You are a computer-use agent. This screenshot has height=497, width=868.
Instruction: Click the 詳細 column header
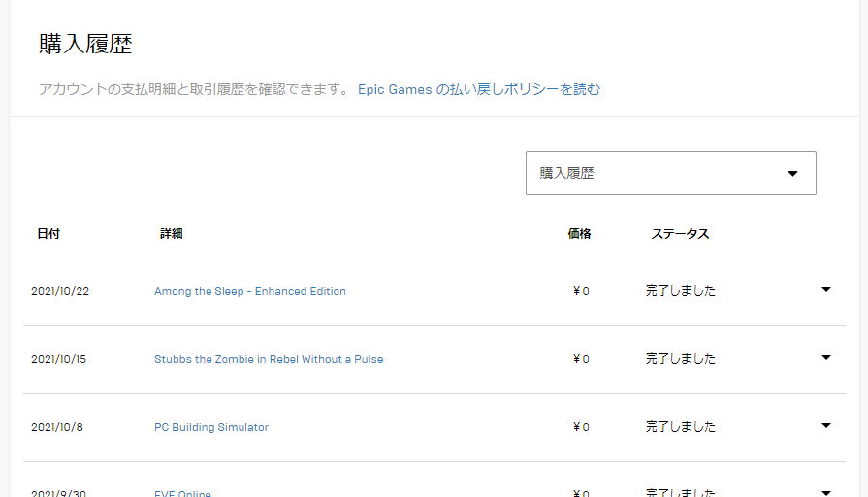click(x=171, y=234)
